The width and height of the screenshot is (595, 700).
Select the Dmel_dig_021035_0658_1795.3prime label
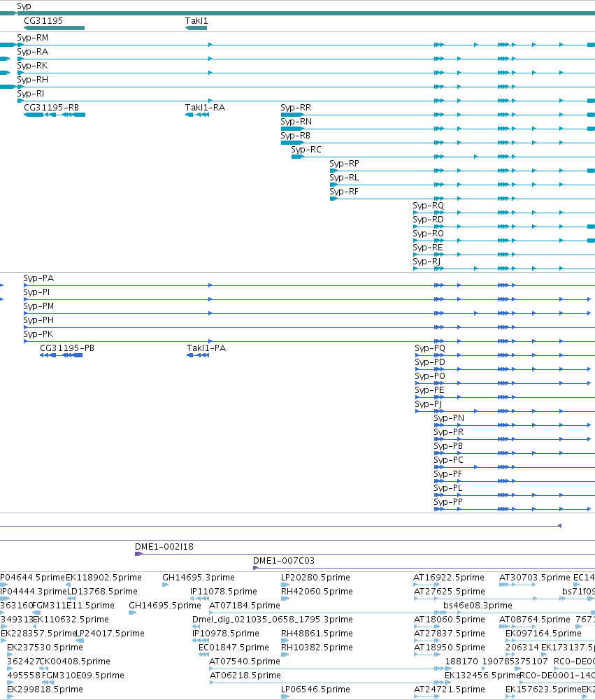[x=272, y=620]
